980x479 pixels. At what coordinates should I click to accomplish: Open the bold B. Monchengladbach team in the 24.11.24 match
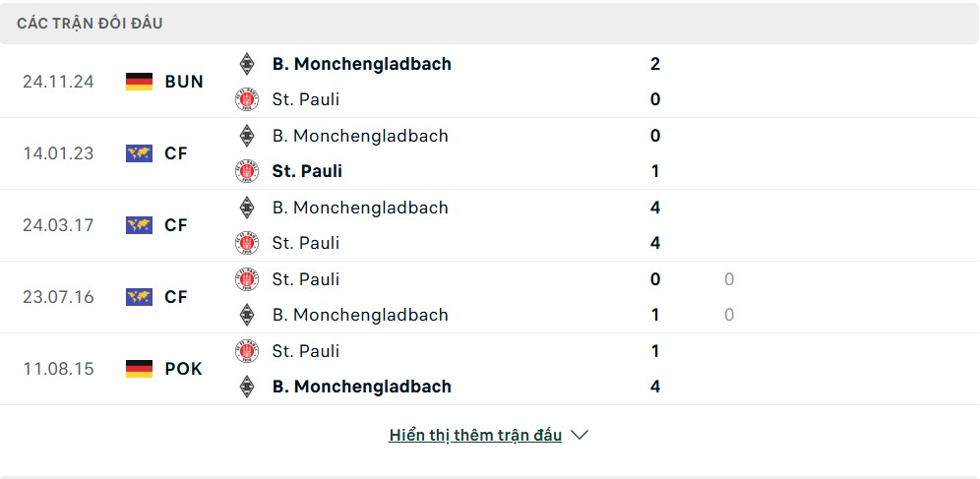tap(361, 64)
